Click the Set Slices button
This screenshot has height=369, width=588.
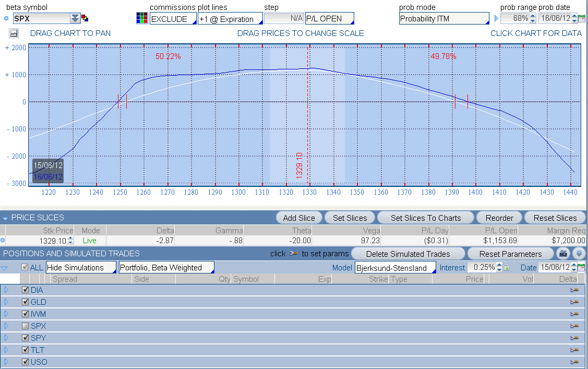[350, 218]
